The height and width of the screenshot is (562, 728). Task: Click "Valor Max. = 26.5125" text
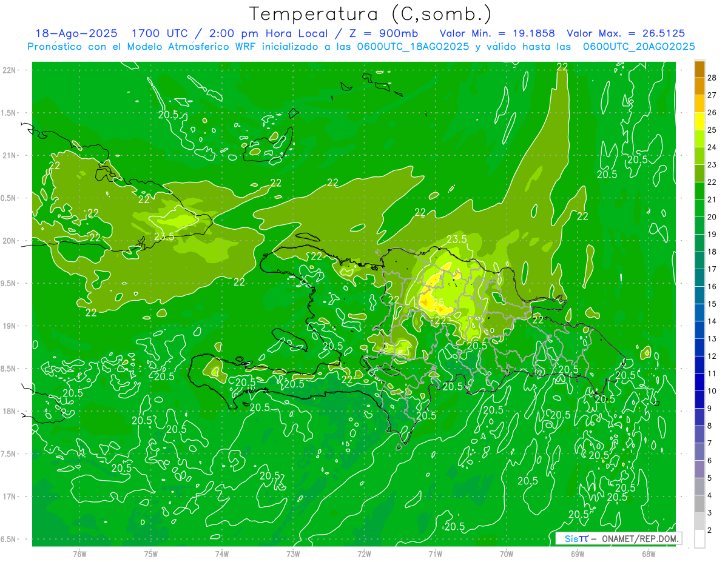626,34
